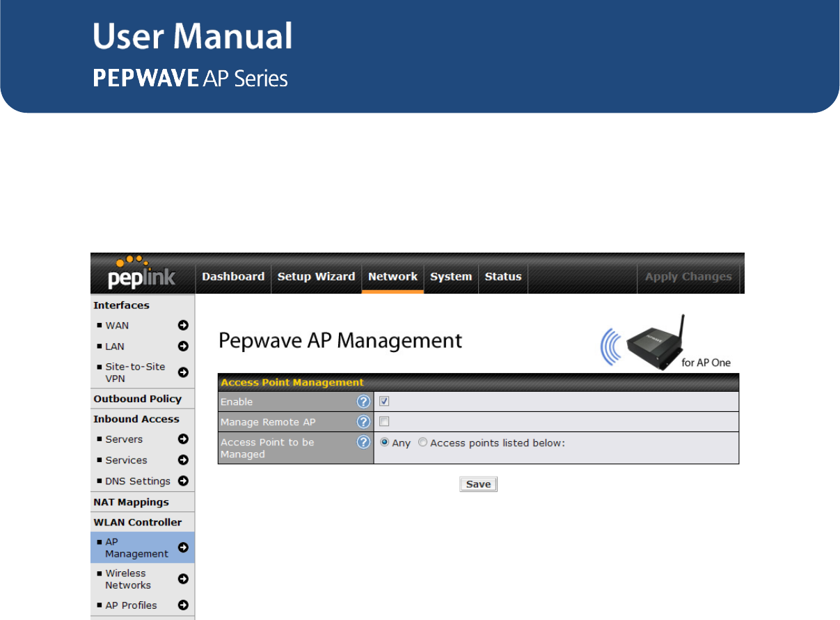Click the Interfaces sidebar heading
The image size is (840, 620).
121,305
